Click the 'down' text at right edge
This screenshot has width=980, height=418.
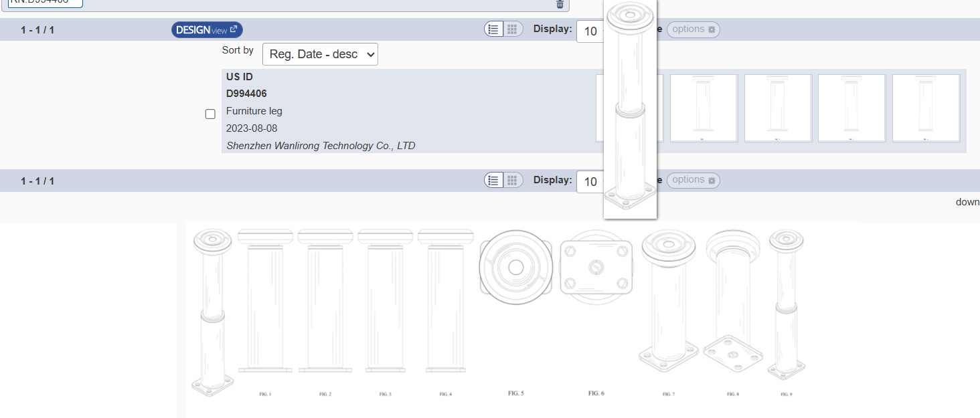tap(967, 202)
